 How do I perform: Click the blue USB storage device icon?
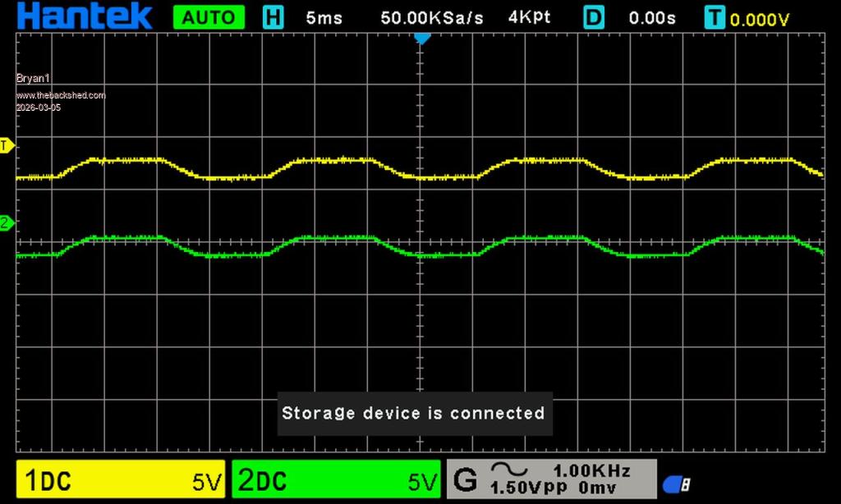676,485
